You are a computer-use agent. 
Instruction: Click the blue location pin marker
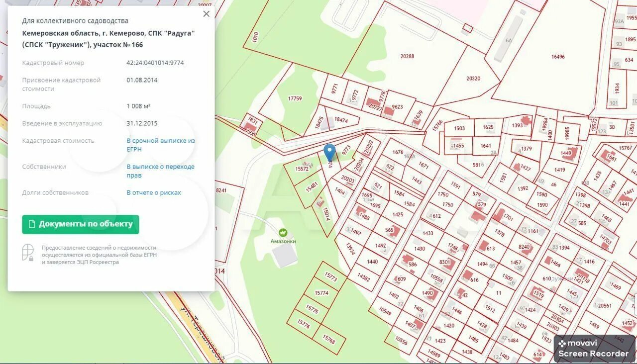click(x=329, y=152)
